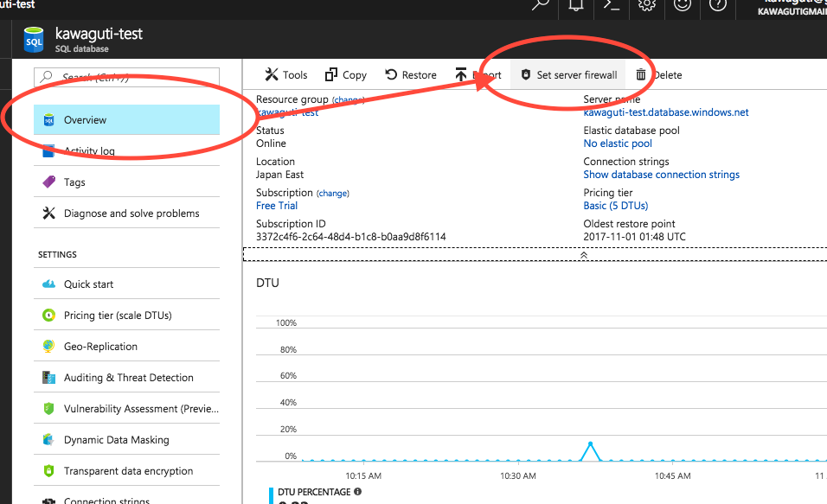Click the Restore arrow icon
Viewport: 827px width, 504px height.
coord(391,75)
